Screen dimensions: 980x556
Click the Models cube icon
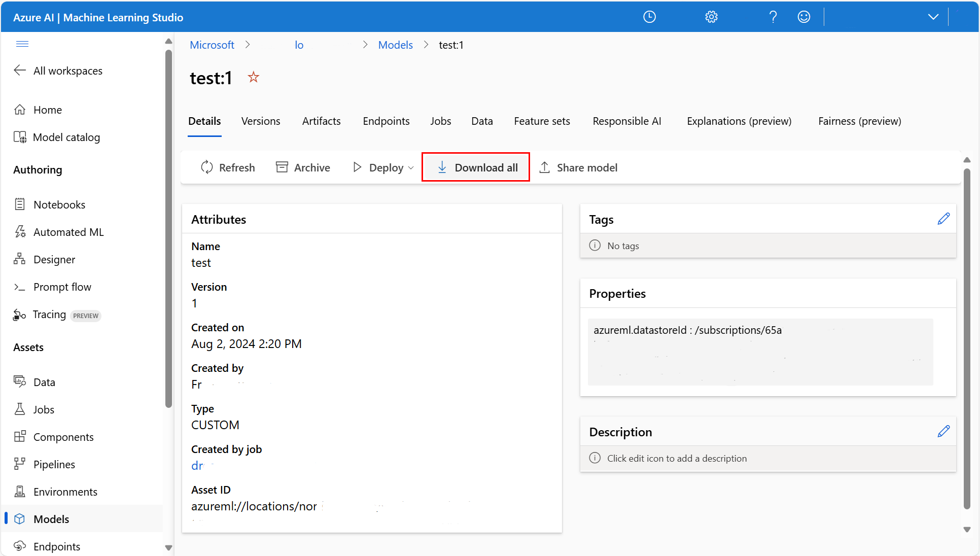point(20,519)
